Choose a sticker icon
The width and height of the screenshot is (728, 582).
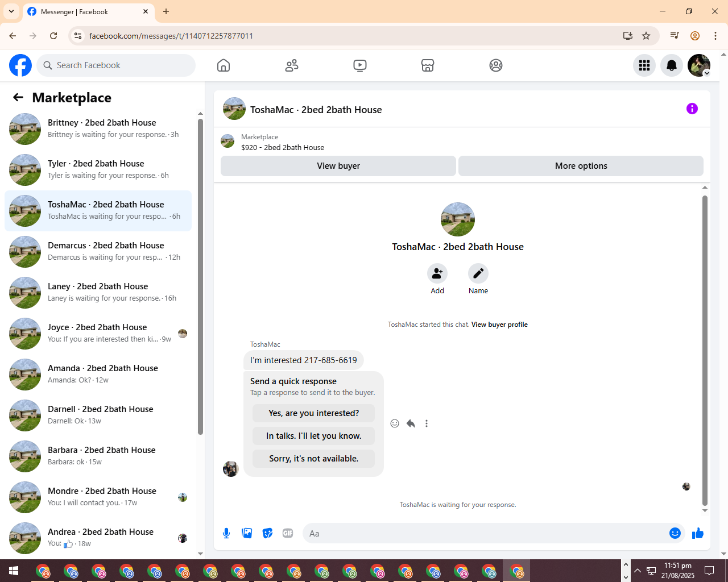point(267,533)
